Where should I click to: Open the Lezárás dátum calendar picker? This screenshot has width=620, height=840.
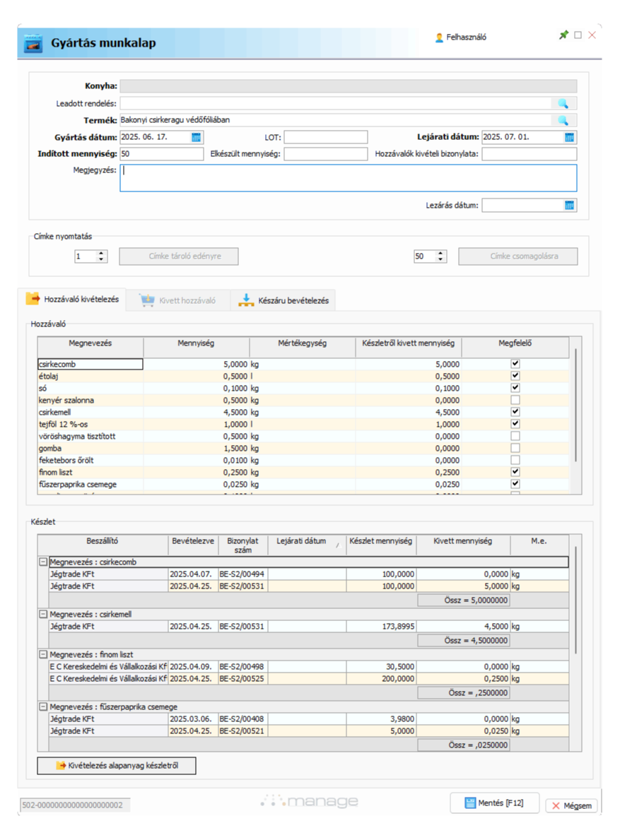[570, 206]
